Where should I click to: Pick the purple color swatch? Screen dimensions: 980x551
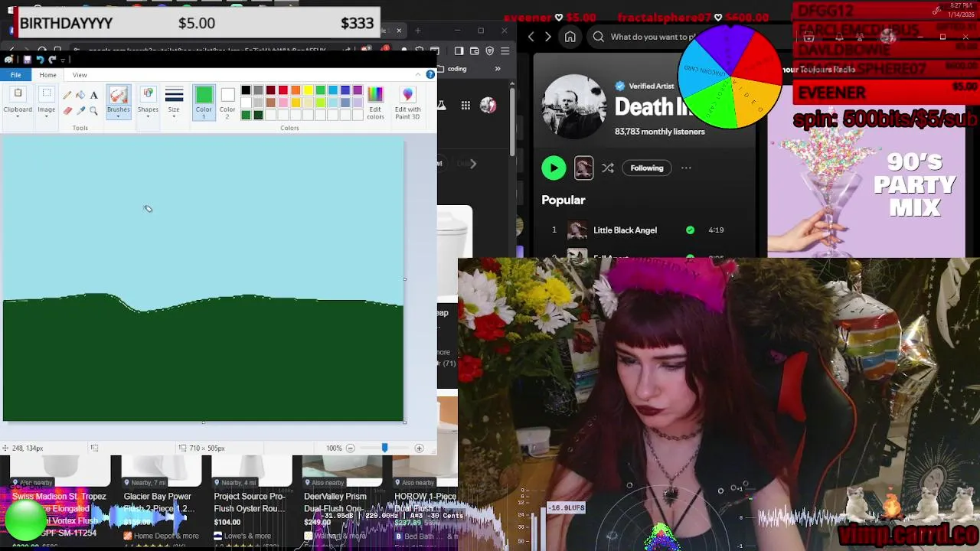click(x=358, y=90)
